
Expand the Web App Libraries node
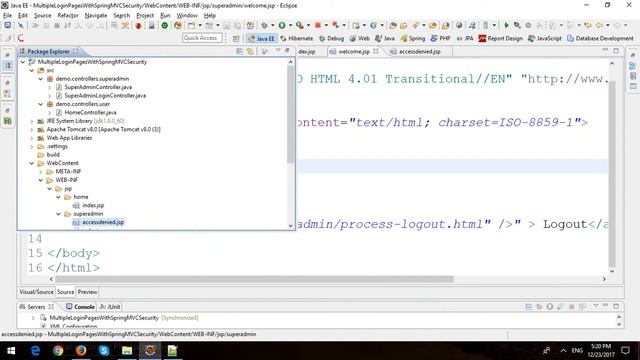point(32,138)
